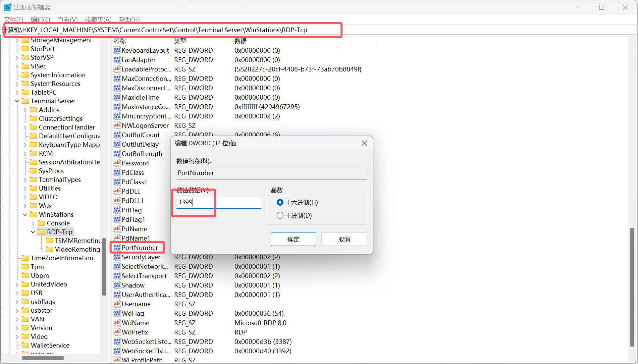
Task: Click the SecurityLayer DWORD icon
Action: point(117,257)
